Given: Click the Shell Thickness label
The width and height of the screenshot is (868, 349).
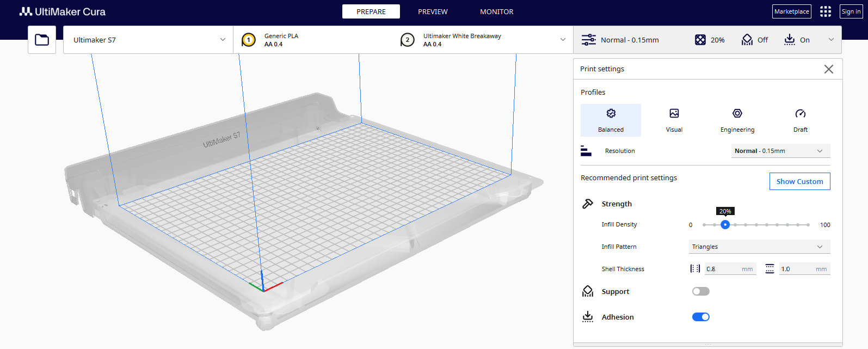Looking at the screenshot, I should (623, 269).
